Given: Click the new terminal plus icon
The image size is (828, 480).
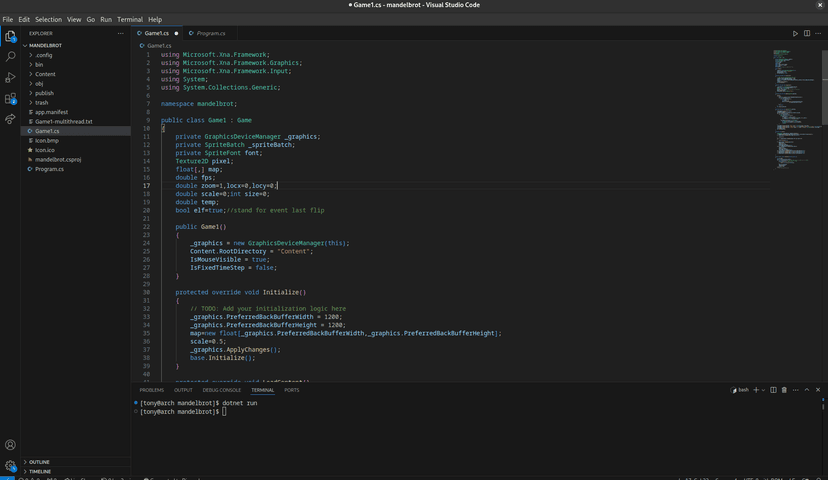Looking at the screenshot, I should coord(757,389).
